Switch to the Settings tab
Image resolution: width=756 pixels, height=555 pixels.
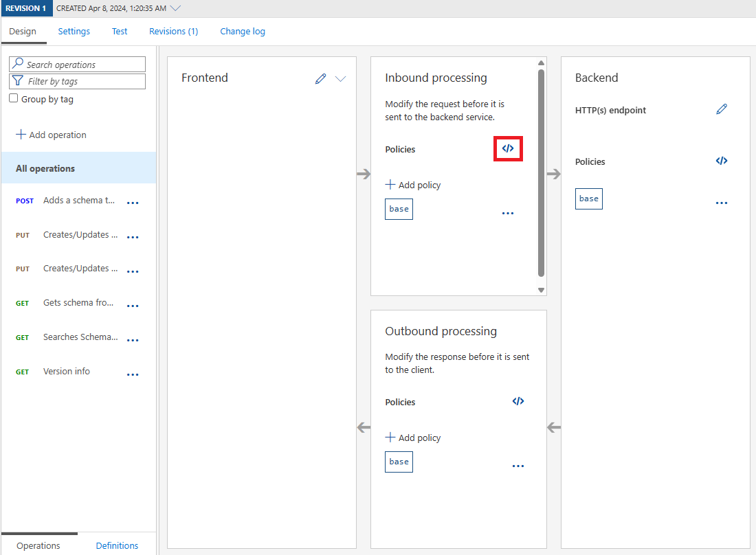point(74,31)
